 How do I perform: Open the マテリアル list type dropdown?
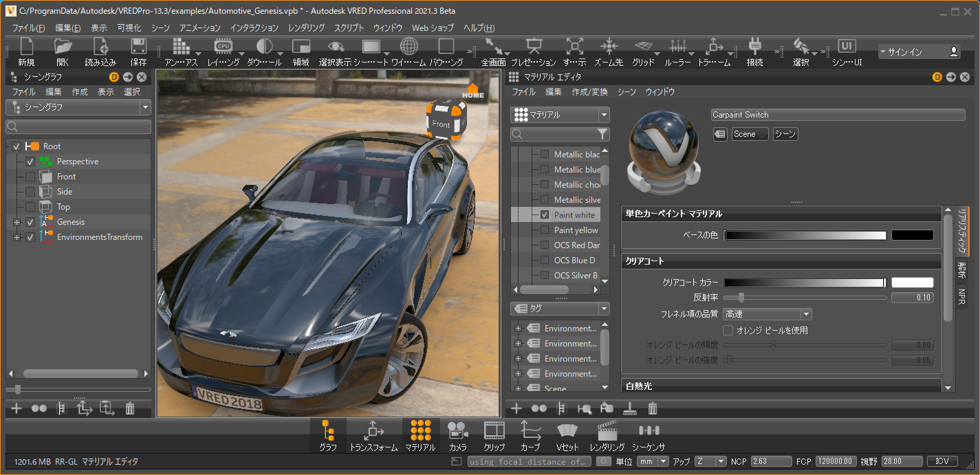(x=560, y=115)
